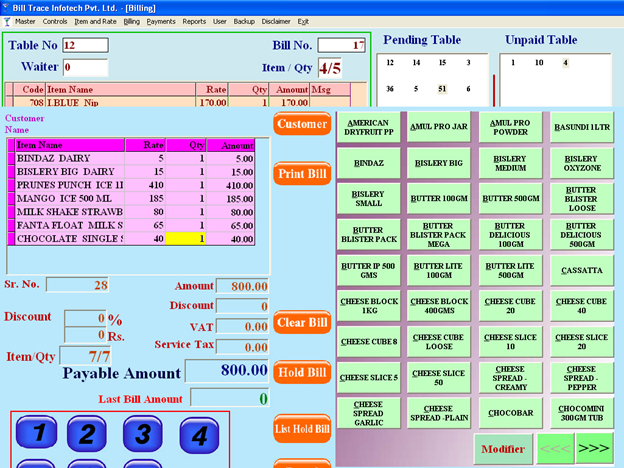The image size is (624, 468).
Task: Go to previous item page arrows
Action: (556, 449)
